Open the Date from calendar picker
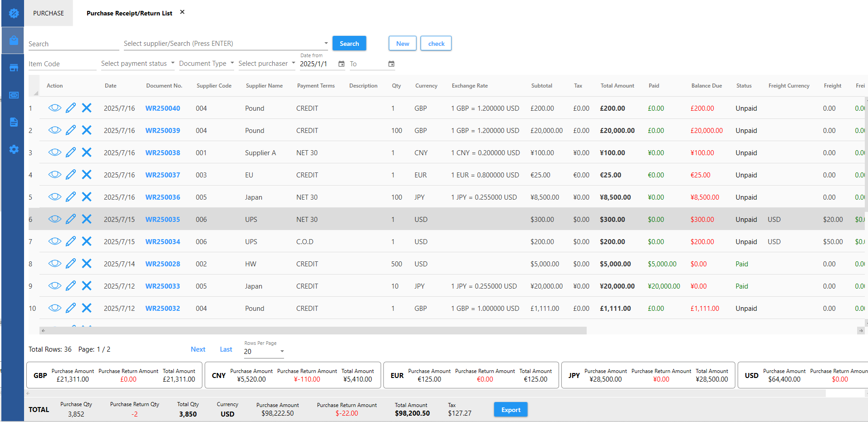The width and height of the screenshot is (868, 422). click(342, 64)
